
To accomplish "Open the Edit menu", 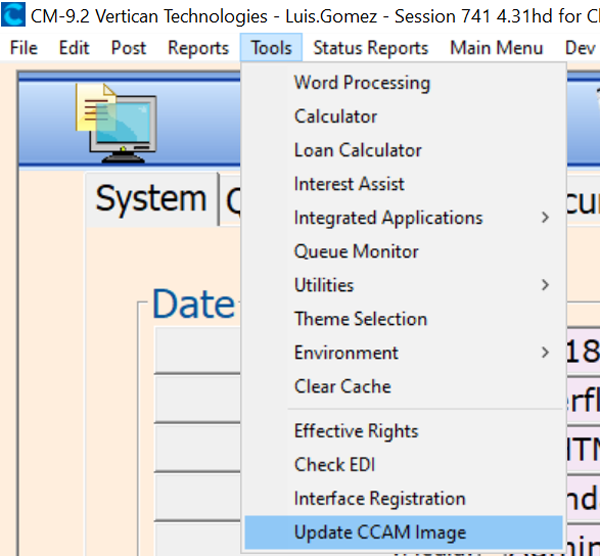I will (x=74, y=48).
